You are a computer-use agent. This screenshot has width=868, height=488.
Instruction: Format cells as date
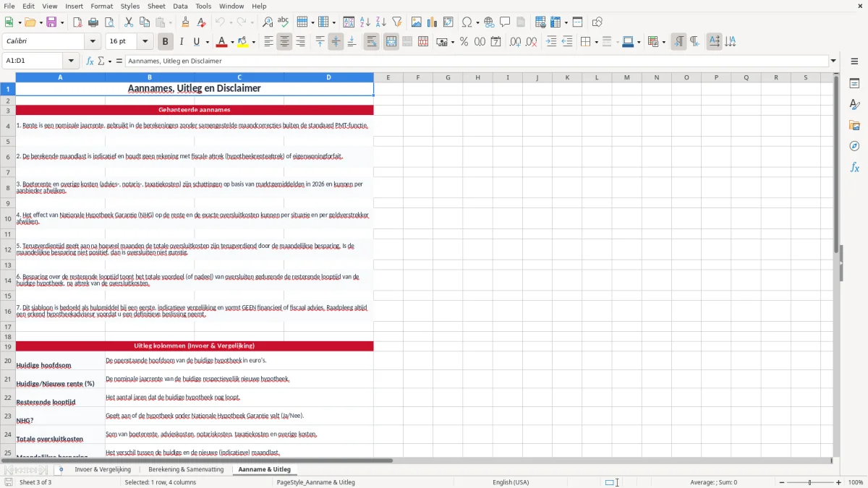[495, 42]
